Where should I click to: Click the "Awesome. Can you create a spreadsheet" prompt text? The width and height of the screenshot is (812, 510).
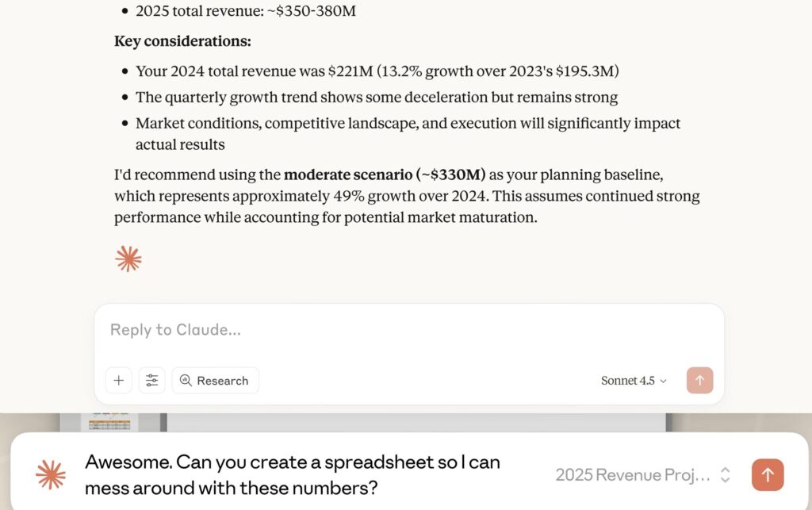pyautogui.click(x=293, y=474)
